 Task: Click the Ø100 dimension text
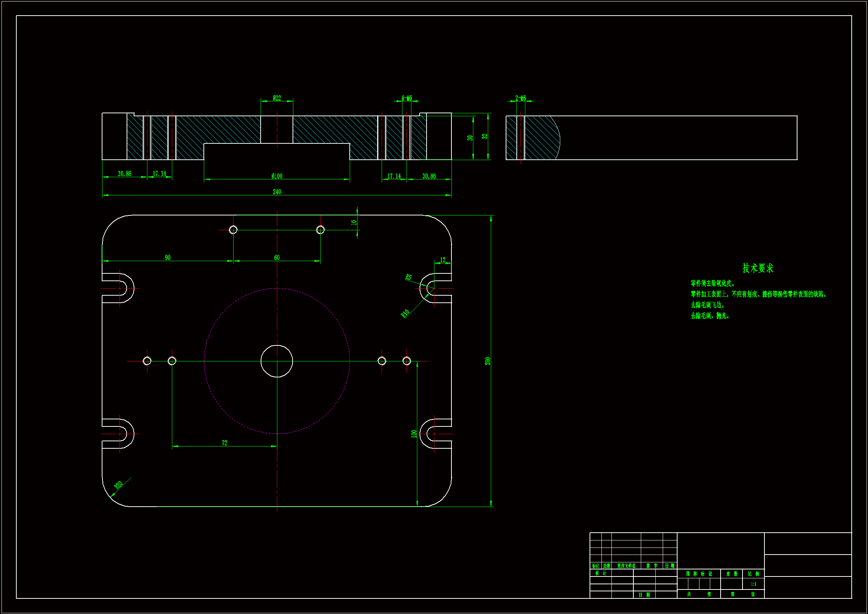click(x=277, y=176)
